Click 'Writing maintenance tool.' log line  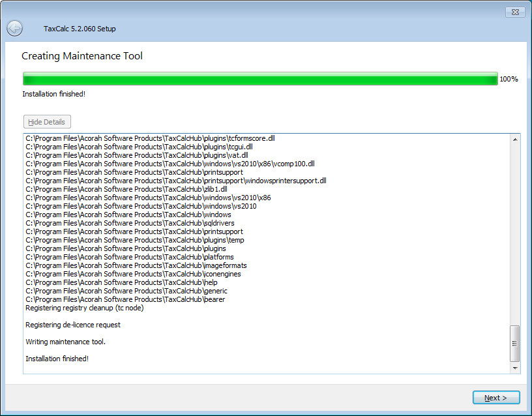[65, 342]
